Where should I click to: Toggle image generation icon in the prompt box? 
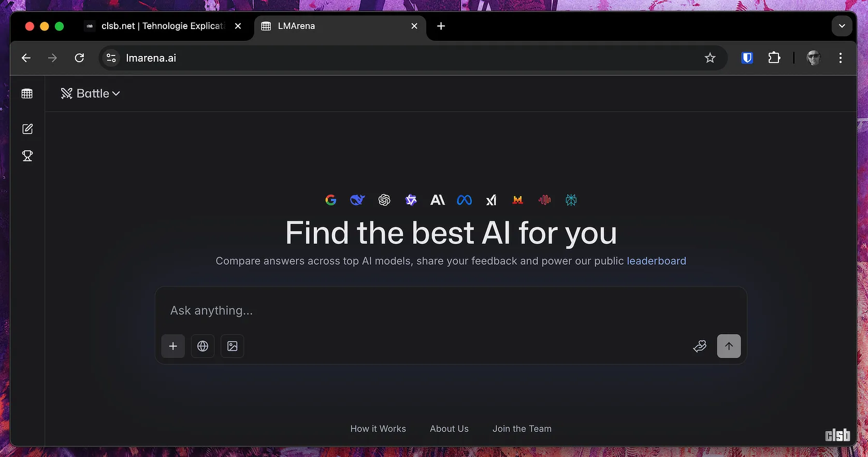233,346
